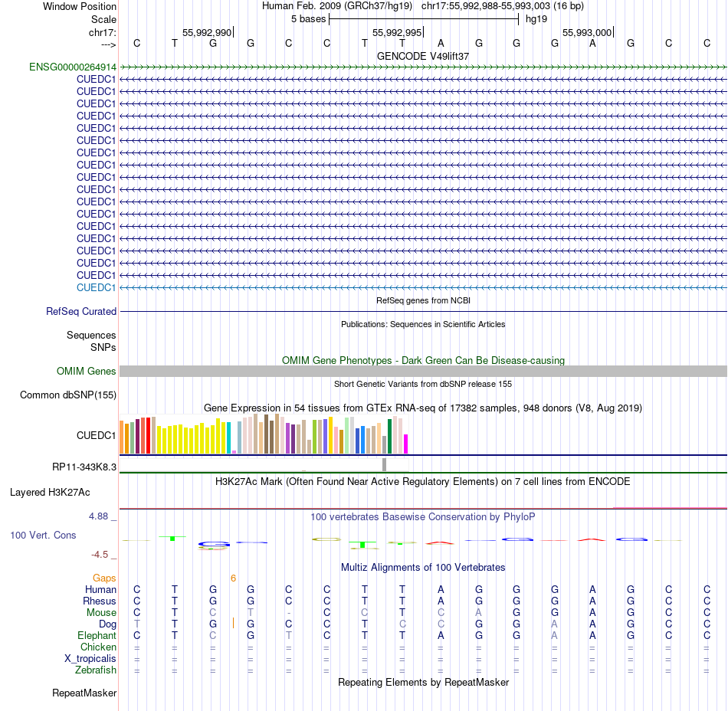Click the large blue G conservation logo

[214, 544]
